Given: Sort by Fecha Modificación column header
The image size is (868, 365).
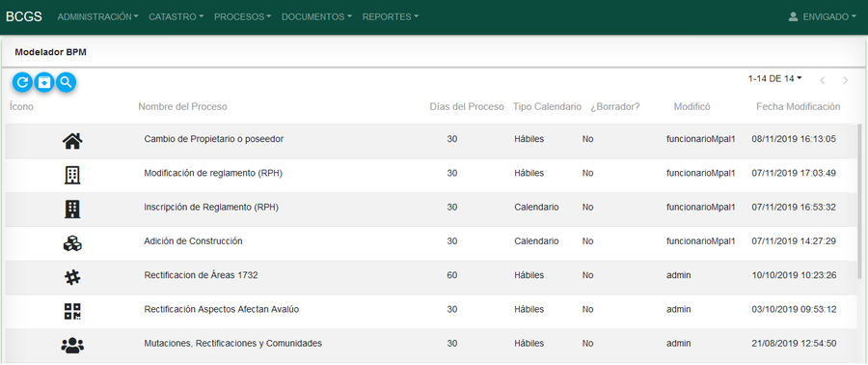Looking at the screenshot, I should 799,107.
